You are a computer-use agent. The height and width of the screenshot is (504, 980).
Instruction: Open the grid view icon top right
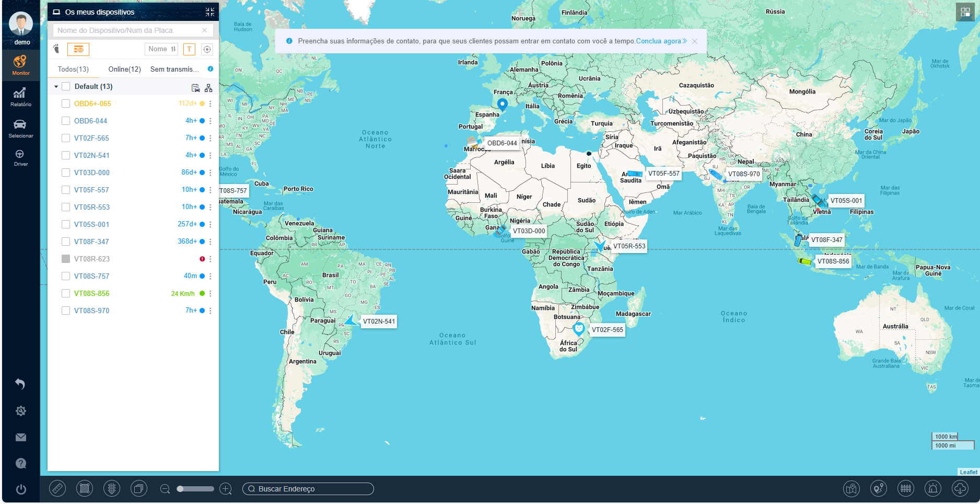pos(965,12)
